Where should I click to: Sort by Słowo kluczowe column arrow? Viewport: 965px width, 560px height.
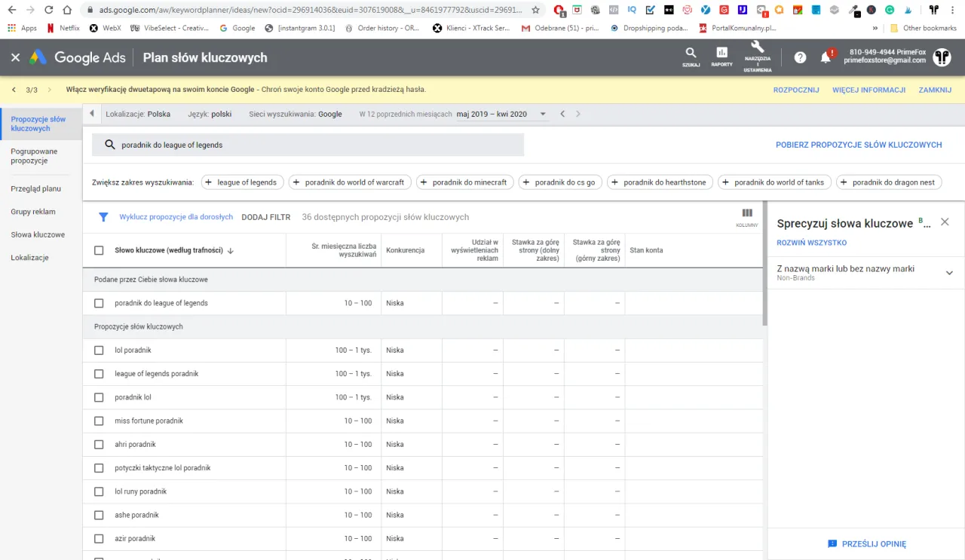coord(231,251)
